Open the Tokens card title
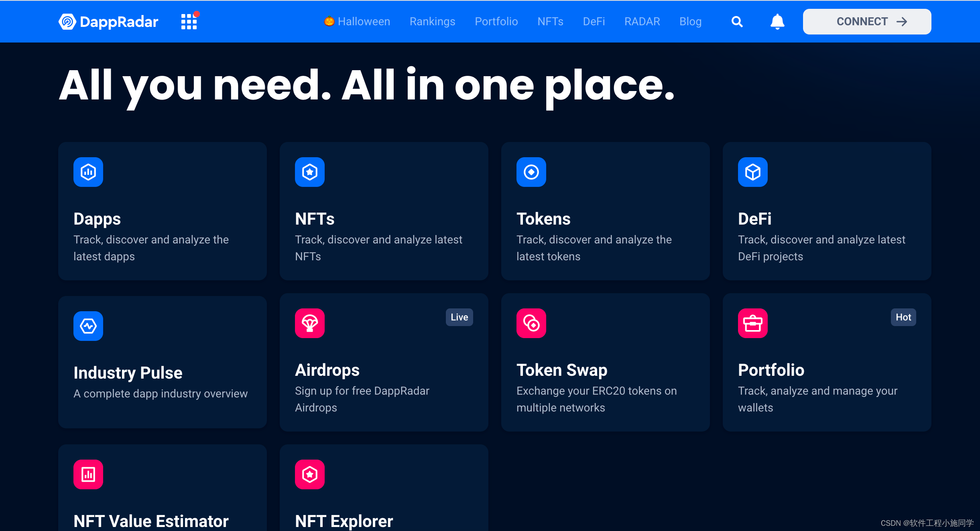980x531 pixels. point(543,219)
